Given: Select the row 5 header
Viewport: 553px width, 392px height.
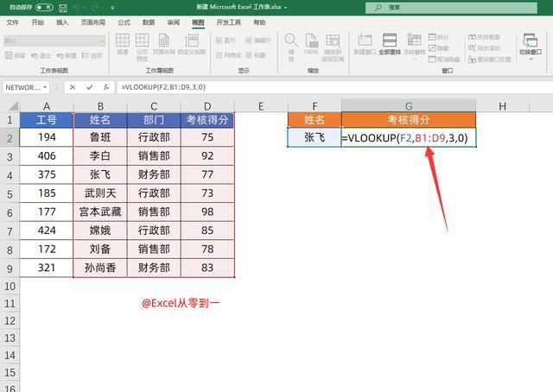Looking at the screenshot, I should click(10, 193).
